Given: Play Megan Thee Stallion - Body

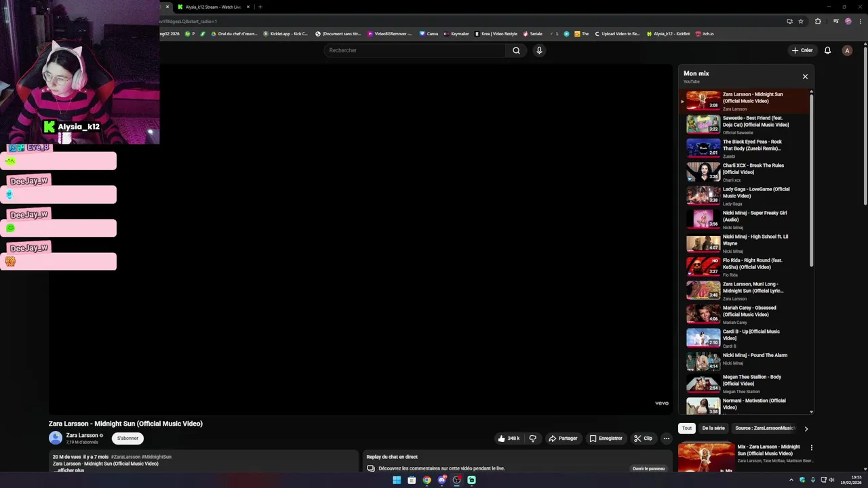Looking at the screenshot, I should (x=746, y=384).
